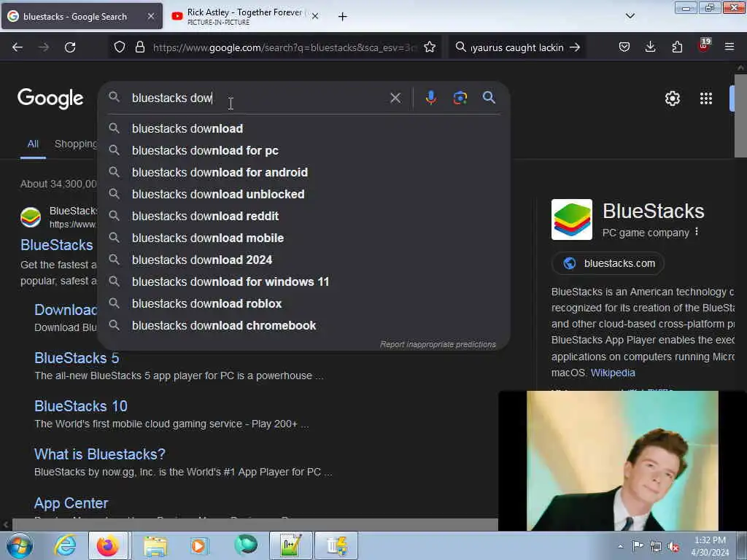The height and width of the screenshot is (560, 747).
Task: Choose suggestion bluestacks download unblocked
Action: tap(304, 194)
